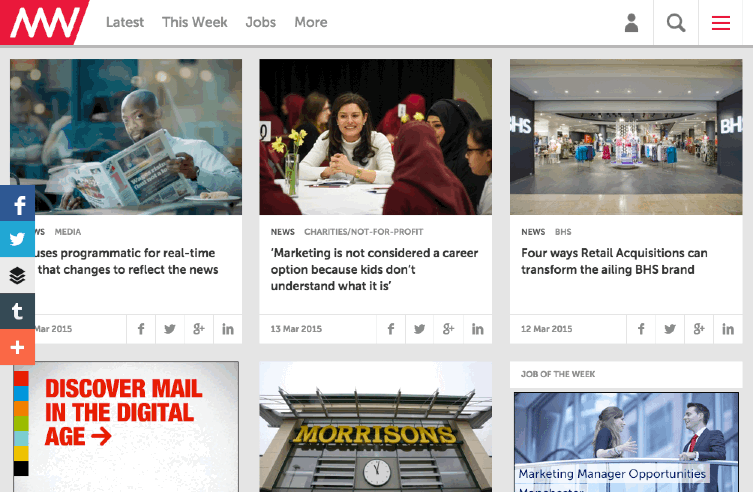The image size is (753, 492).
Task: Open the Discover Mail digital age advert
Action: (126, 427)
